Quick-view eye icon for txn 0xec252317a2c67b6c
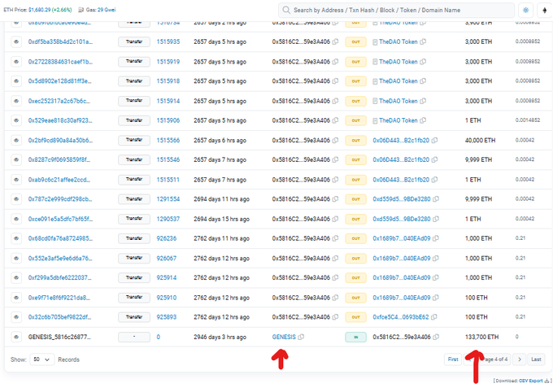This screenshot has width=553, height=392. point(16,101)
